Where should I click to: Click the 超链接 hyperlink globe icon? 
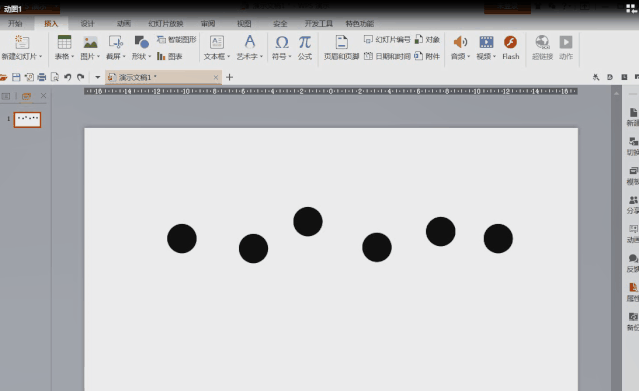pyautogui.click(x=542, y=42)
